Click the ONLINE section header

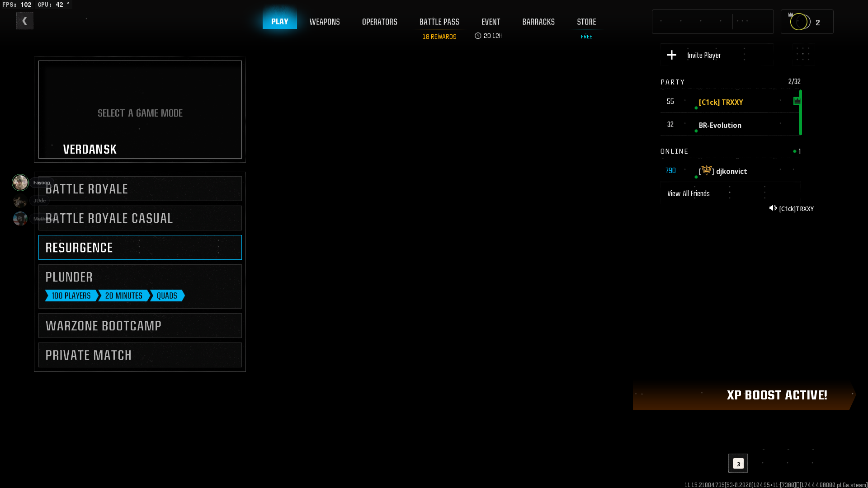click(x=674, y=151)
